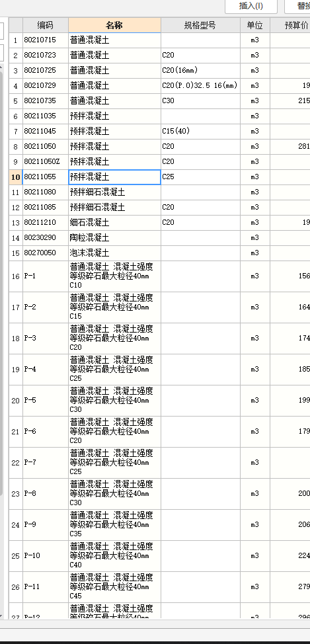Select code cell 80210725
Viewport: 310px width, 644px height.
tap(45, 71)
